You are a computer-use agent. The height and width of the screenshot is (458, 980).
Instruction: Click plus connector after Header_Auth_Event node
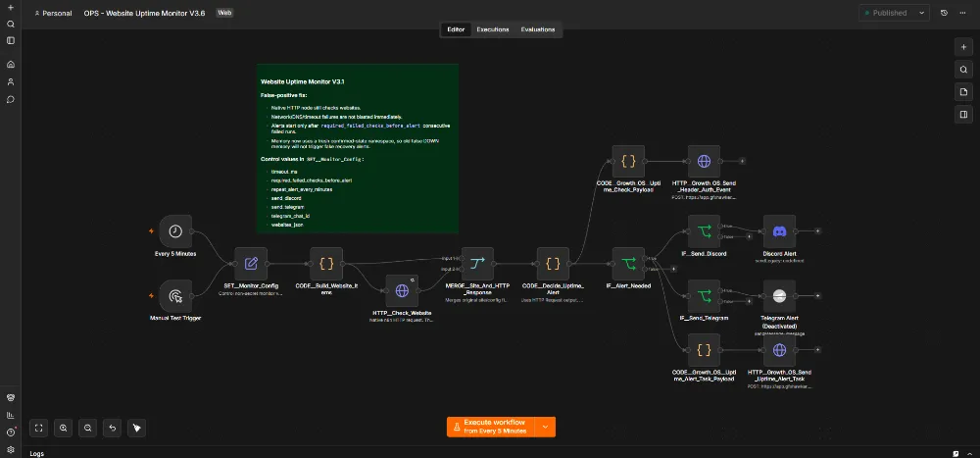[742, 162]
